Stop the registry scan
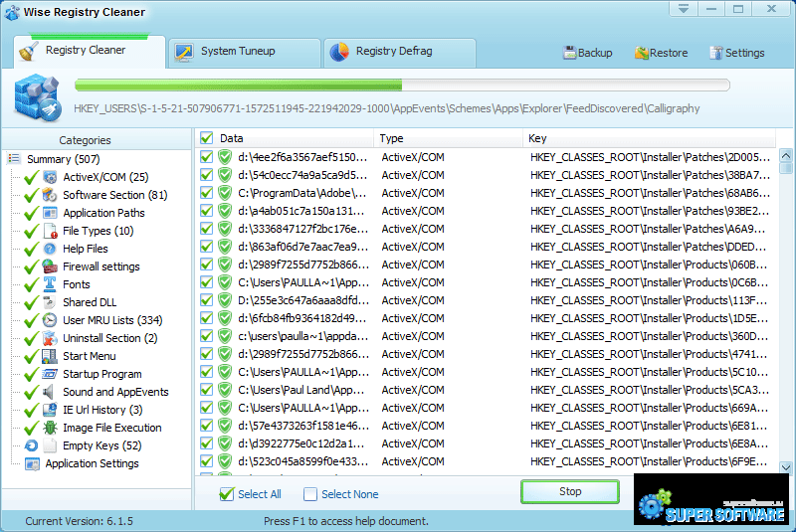The width and height of the screenshot is (796, 532). (x=569, y=491)
